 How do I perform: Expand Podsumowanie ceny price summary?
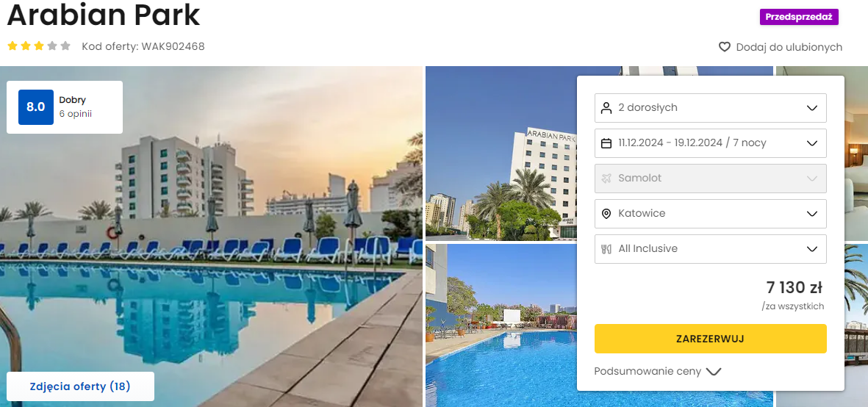tap(658, 372)
